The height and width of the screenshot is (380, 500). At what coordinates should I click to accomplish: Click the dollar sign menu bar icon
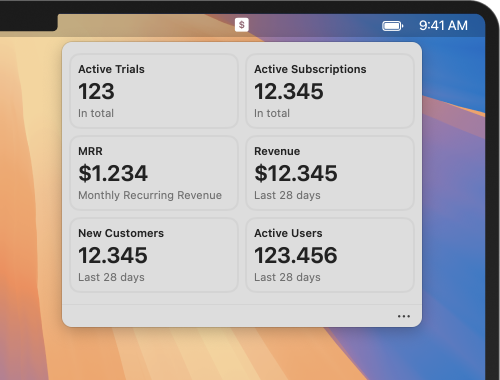[242, 25]
